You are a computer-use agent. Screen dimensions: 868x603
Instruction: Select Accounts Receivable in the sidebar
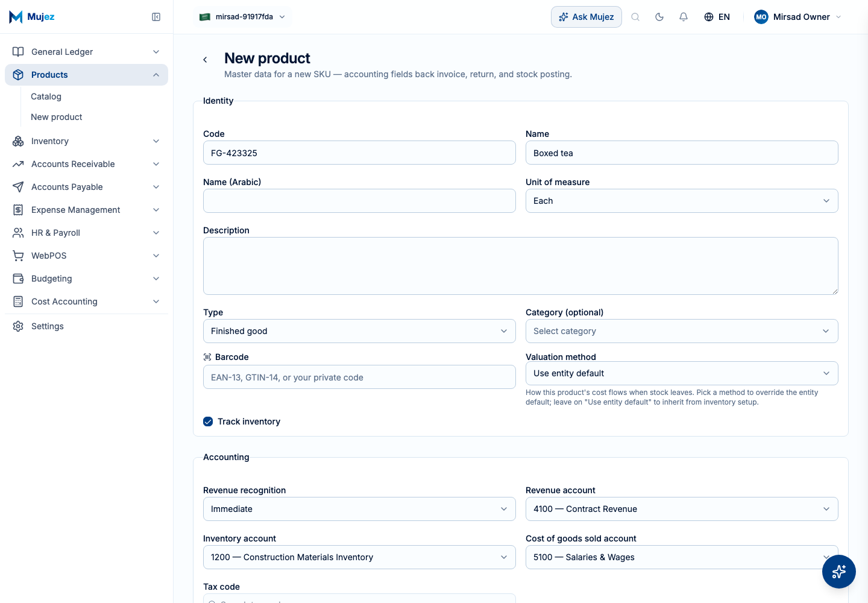(x=86, y=164)
